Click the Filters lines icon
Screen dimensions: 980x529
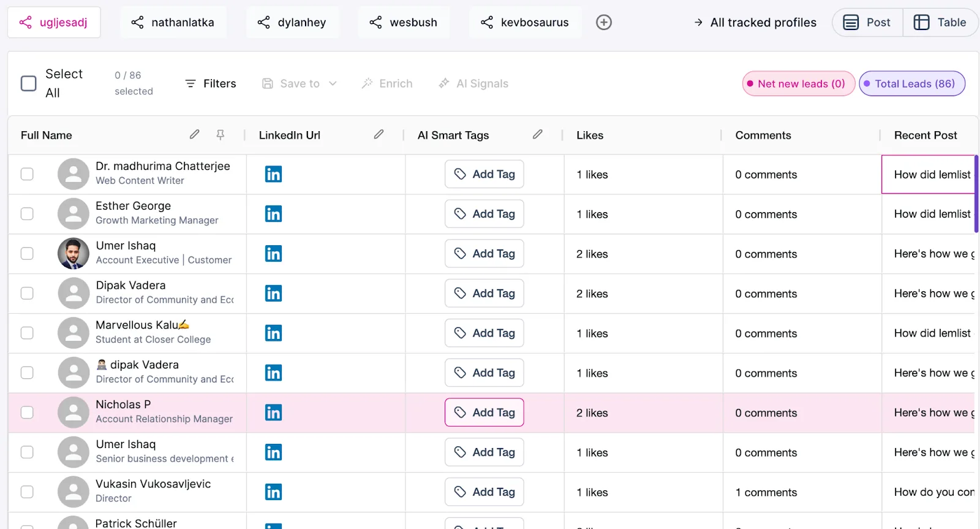pos(190,83)
